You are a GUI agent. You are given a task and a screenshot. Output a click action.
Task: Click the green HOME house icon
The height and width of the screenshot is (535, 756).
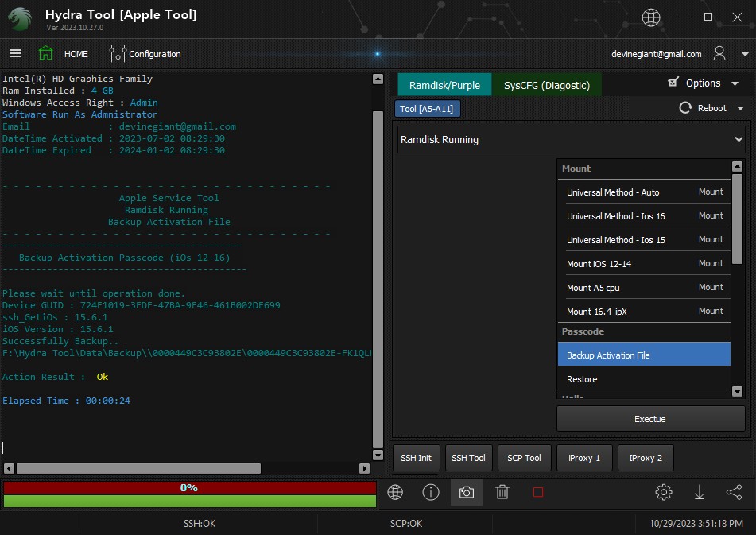pos(45,53)
